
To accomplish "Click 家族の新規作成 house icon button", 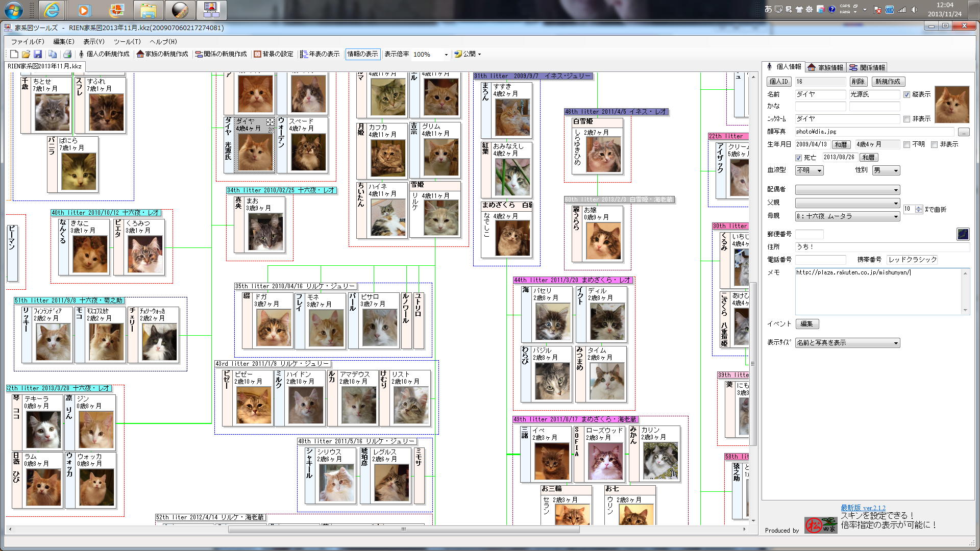I will pyautogui.click(x=163, y=54).
